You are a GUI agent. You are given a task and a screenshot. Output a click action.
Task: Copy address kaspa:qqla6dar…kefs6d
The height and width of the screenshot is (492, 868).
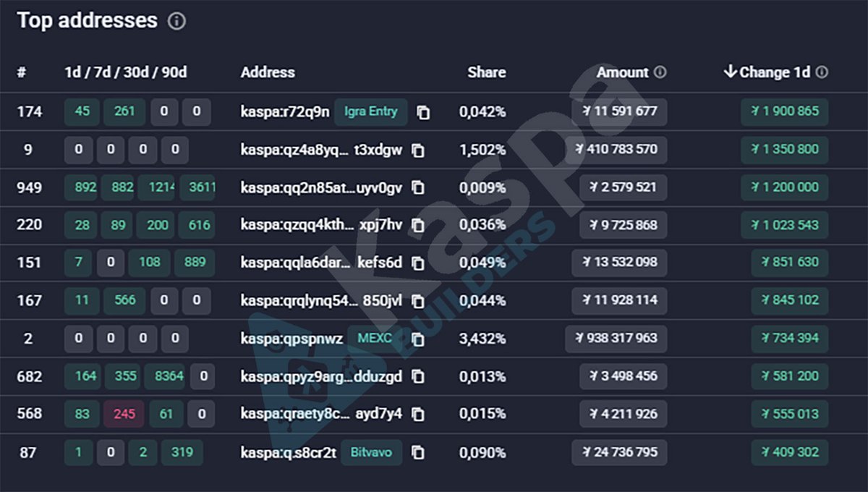417,263
